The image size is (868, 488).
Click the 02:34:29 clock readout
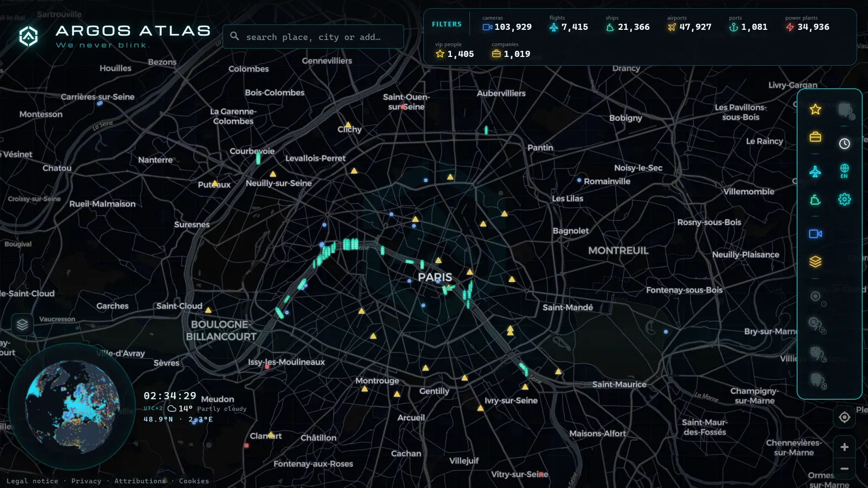pyautogui.click(x=170, y=396)
